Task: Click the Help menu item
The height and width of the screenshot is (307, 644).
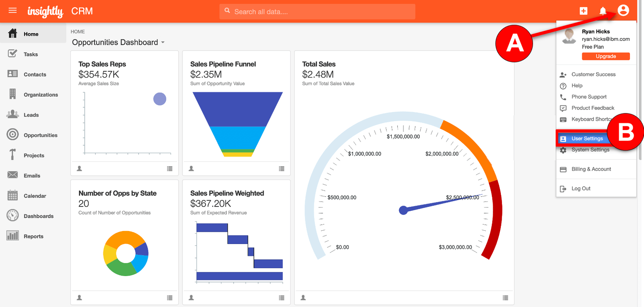Action: click(577, 86)
